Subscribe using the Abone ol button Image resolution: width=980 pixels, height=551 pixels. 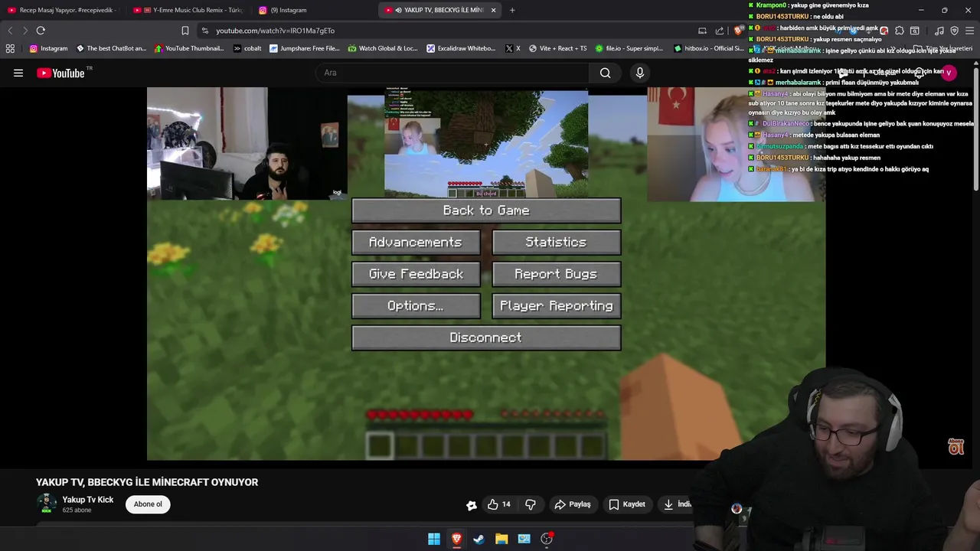pyautogui.click(x=148, y=504)
